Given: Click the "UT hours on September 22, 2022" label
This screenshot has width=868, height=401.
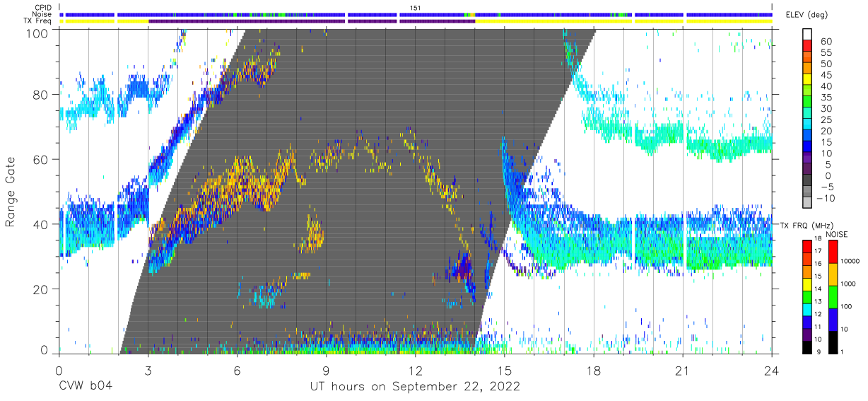Looking at the screenshot, I should 415,387.
